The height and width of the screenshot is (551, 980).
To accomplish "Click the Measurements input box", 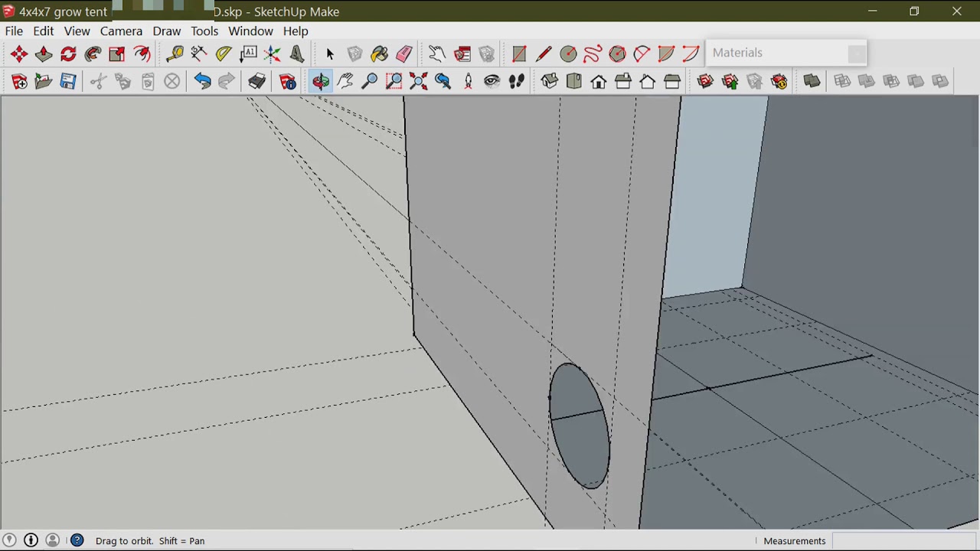I will (905, 541).
